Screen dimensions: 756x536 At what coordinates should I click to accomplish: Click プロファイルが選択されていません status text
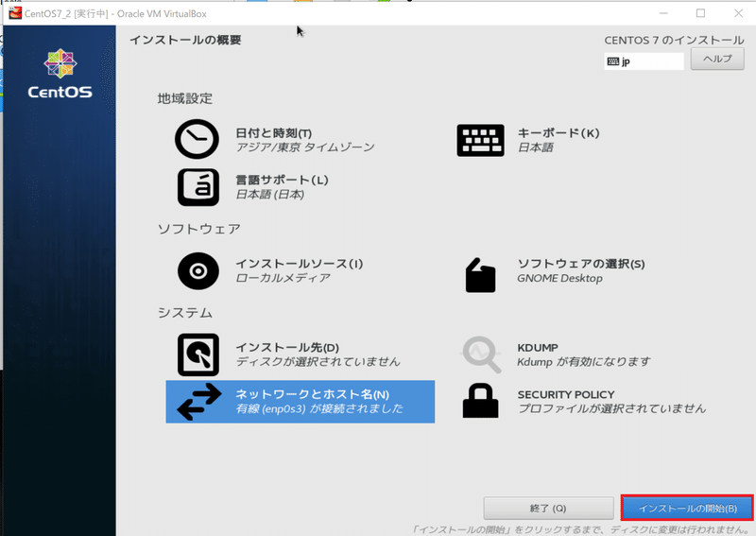click(x=611, y=408)
